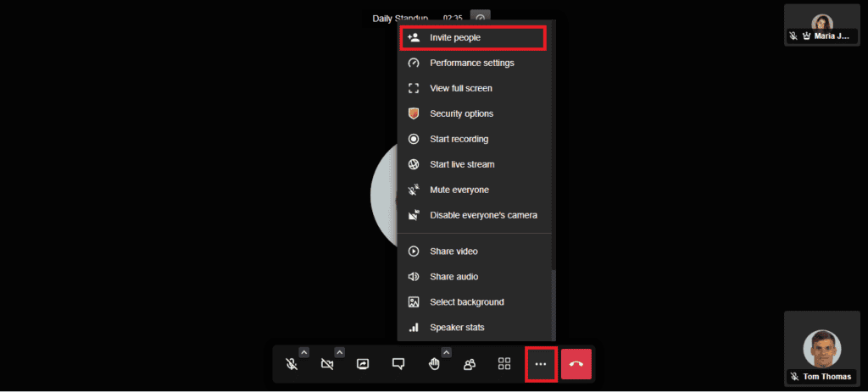This screenshot has height=392, width=868.
Task: Select Mute everyone
Action: coord(475,190)
